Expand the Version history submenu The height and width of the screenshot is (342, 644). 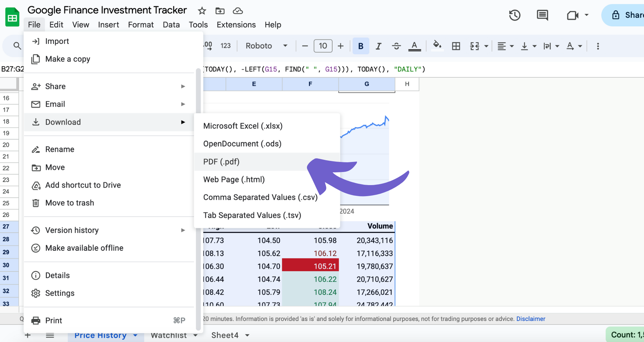109,230
